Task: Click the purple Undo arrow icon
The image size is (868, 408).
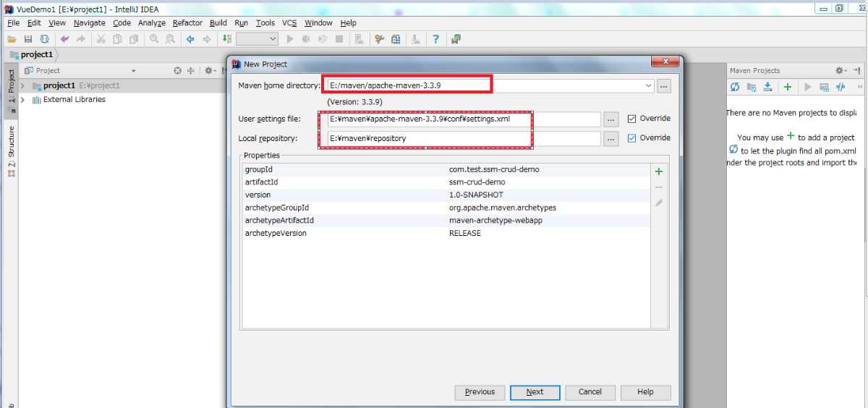Action: 64,39
